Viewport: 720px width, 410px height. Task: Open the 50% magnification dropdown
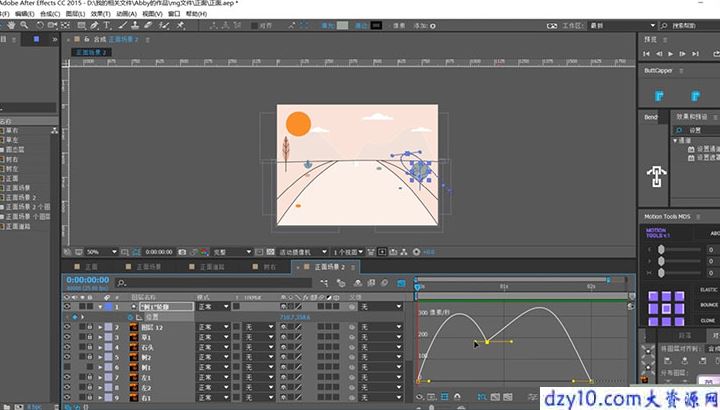(x=101, y=252)
